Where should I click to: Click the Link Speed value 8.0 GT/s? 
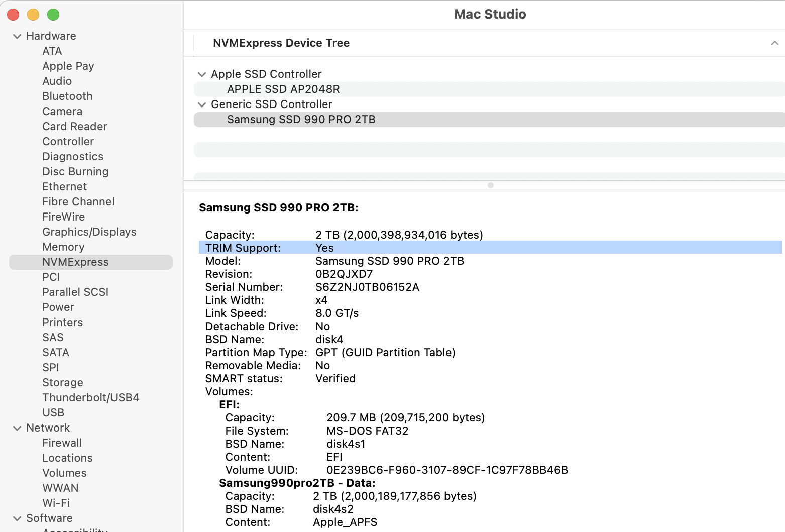point(337,313)
